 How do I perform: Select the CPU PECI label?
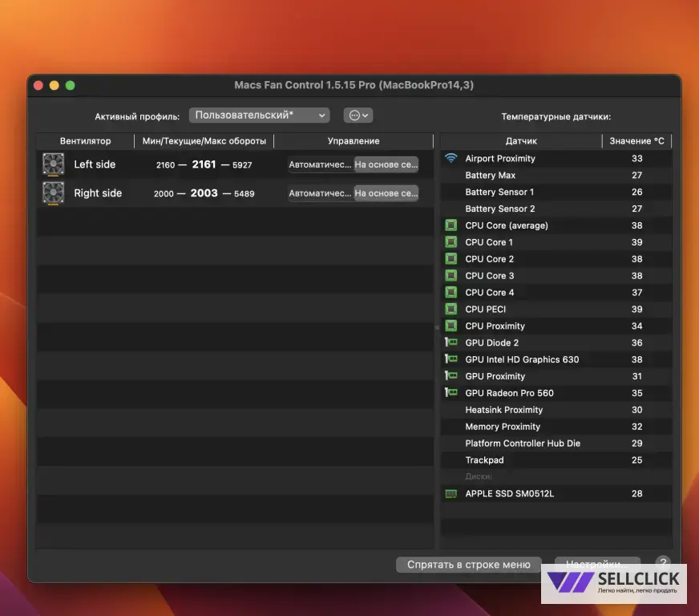[x=486, y=309]
